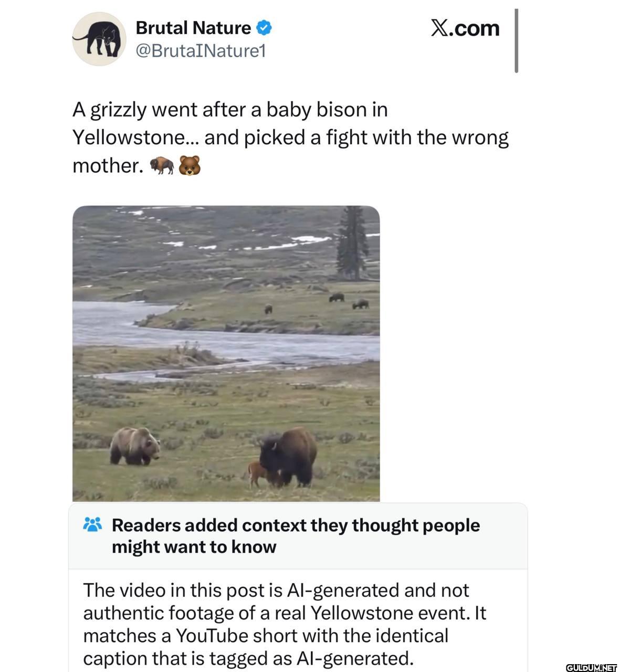Image resolution: width=619 pixels, height=672 pixels.
Task: Click the X.com logo
Action: point(465,28)
